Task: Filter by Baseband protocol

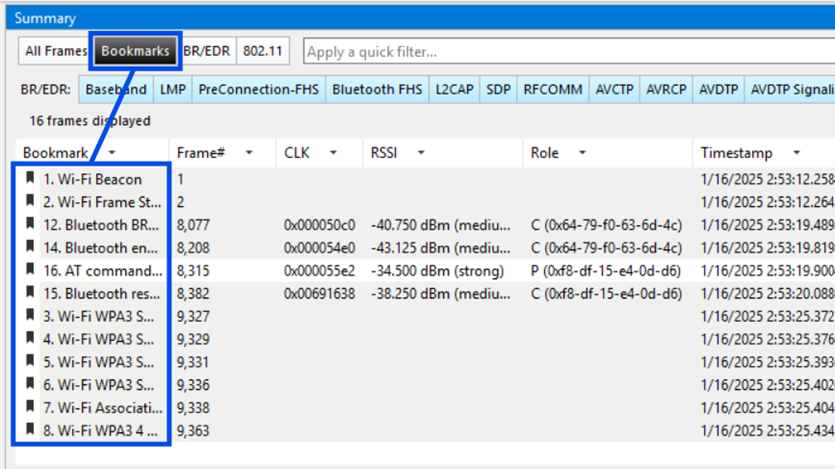Action: [x=116, y=89]
